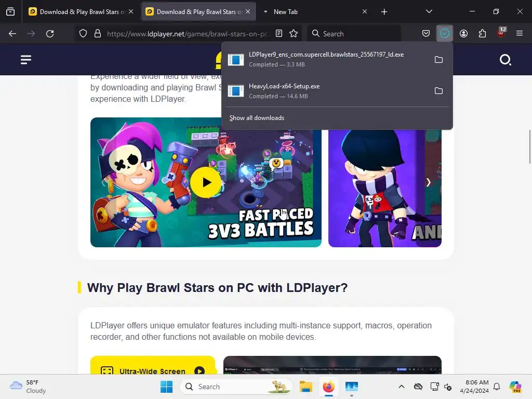Viewport: 532px width, 399px height.
Task: Open the LDPlayer emulator screenshot preview
Action: [x=332, y=365]
